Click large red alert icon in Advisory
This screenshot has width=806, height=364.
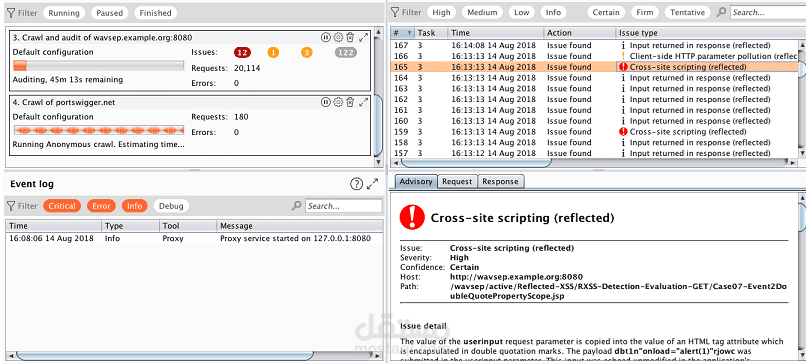[x=412, y=217]
